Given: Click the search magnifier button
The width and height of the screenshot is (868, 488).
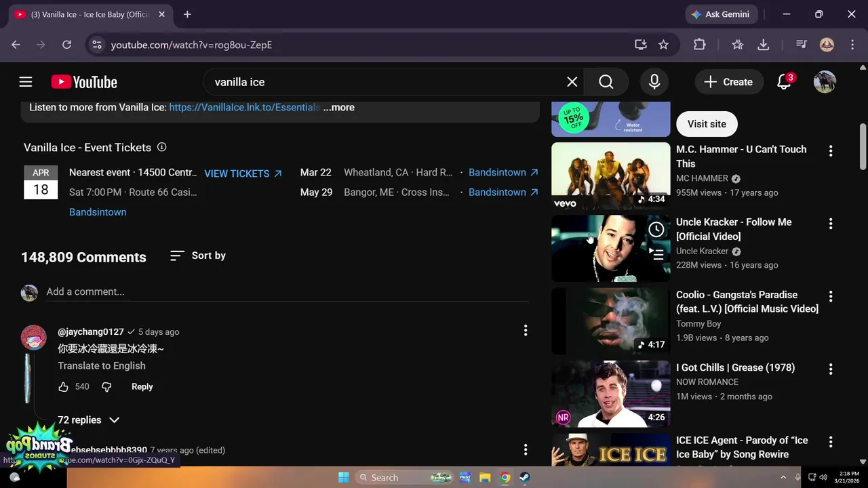Looking at the screenshot, I should pos(606,82).
